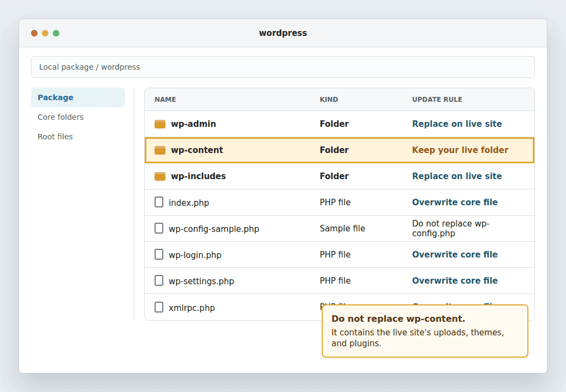Click the Local package / wordpress path bar

[x=282, y=67]
